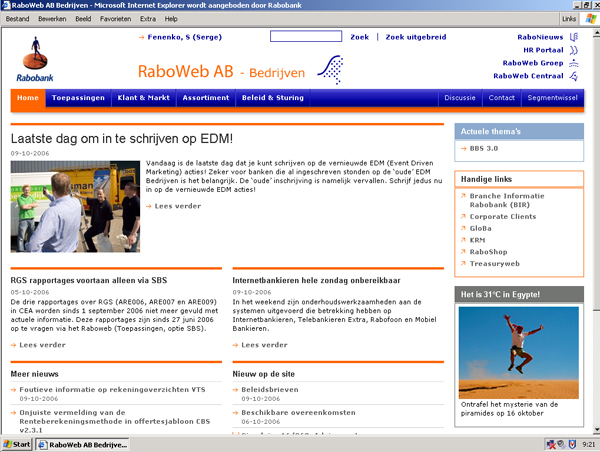Click the search input field next to Zoek
The image size is (600, 452).
(305, 37)
